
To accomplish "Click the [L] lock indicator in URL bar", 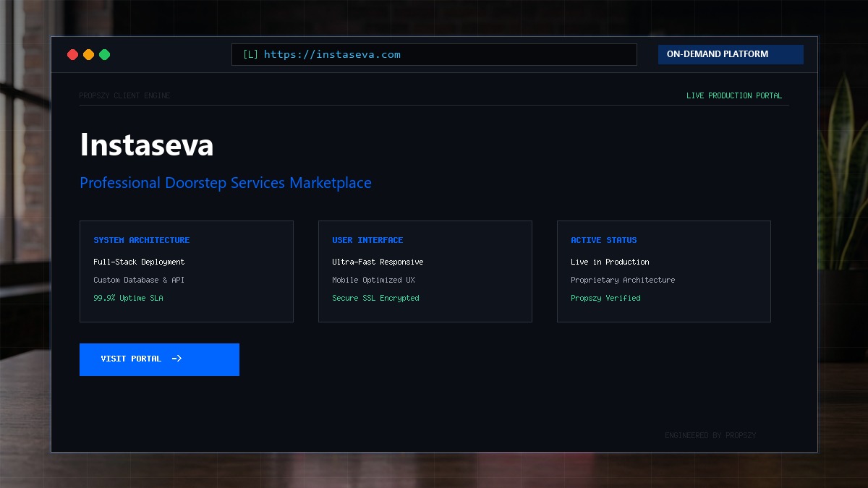I will [x=250, y=54].
